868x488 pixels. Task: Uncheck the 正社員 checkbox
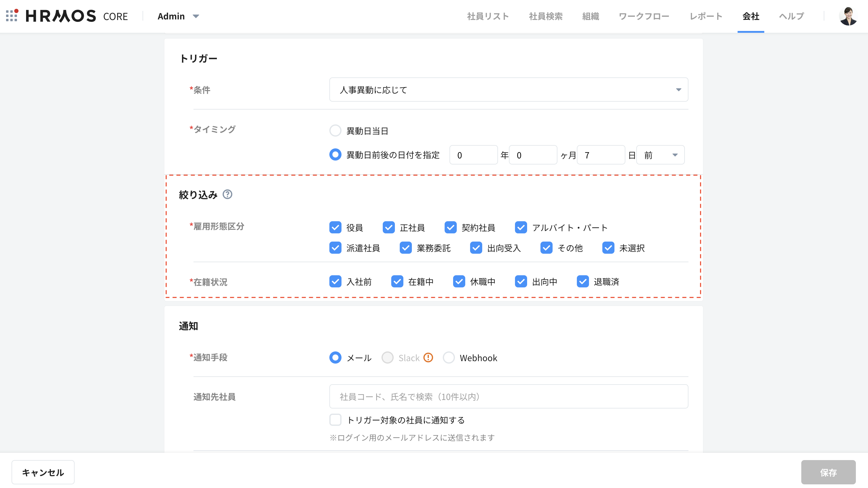tap(389, 228)
